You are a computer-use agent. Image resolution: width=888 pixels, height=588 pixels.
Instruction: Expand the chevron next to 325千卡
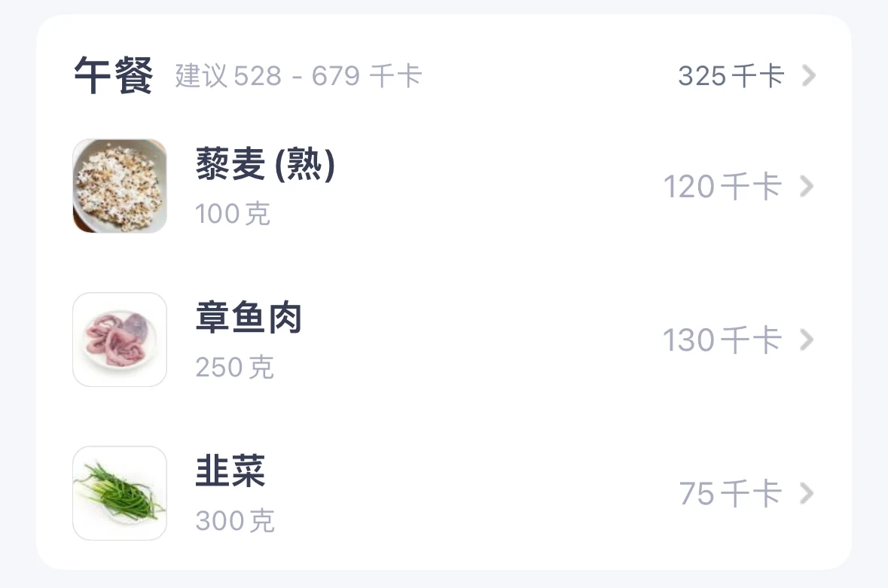pos(809,75)
